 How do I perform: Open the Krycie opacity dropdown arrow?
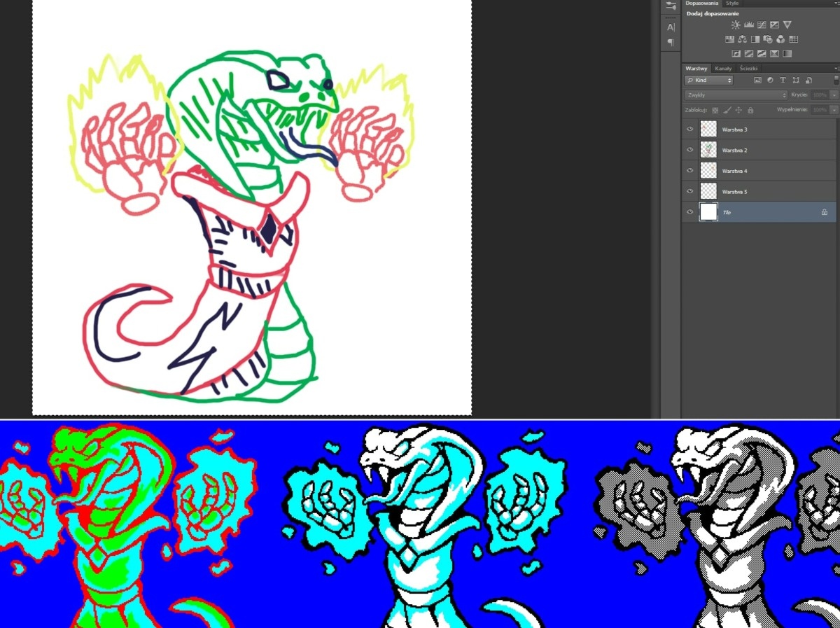[x=834, y=95]
